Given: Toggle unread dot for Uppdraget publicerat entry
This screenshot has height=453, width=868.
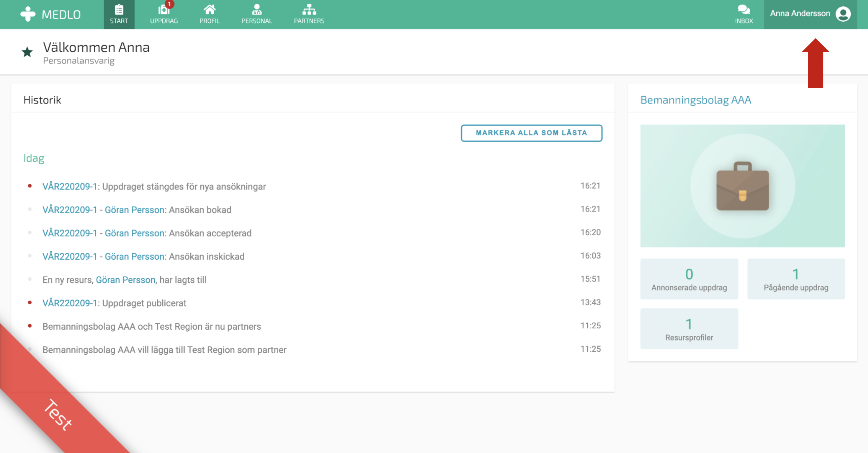Looking at the screenshot, I should 30,302.
